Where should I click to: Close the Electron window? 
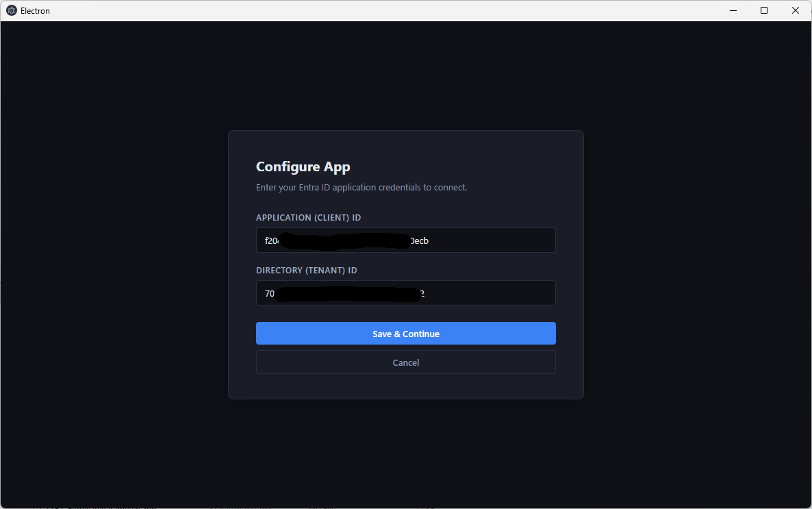tap(795, 10)
